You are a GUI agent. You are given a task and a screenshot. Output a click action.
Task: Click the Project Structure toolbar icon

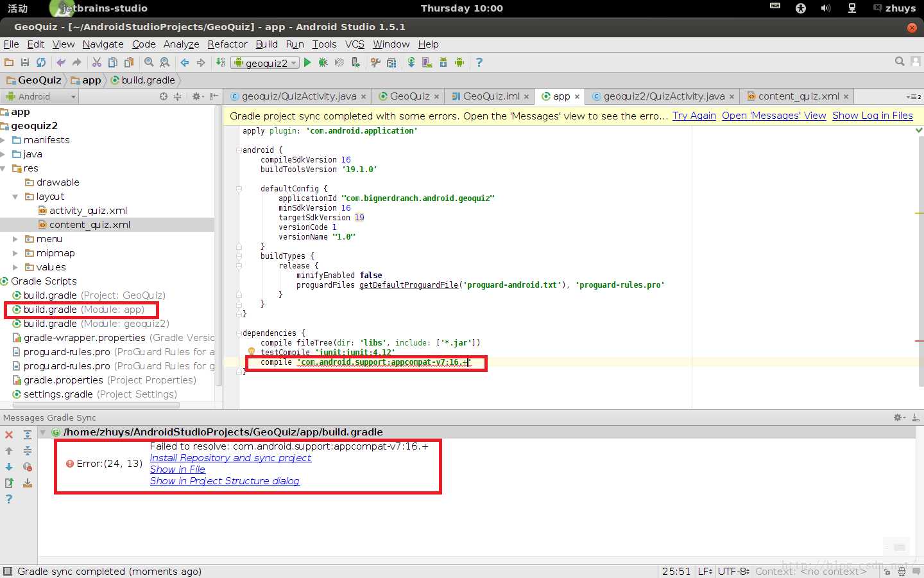[x=391, y=62]
